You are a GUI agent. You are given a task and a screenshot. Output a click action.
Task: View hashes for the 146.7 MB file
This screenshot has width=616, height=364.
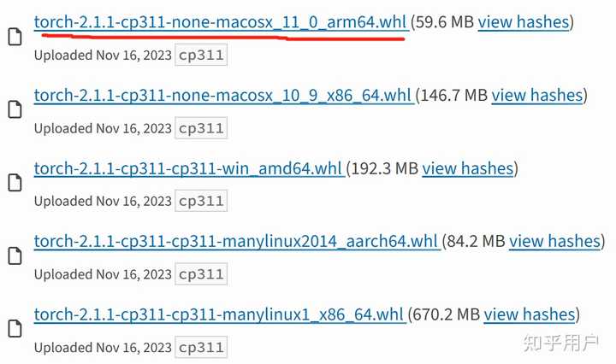[x=537, y=96]
